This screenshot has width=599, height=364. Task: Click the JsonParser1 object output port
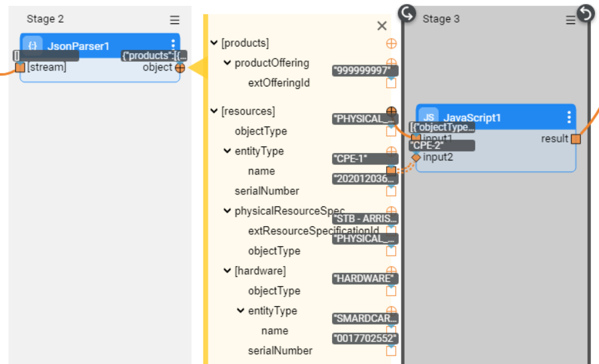(x=180, y=67)
